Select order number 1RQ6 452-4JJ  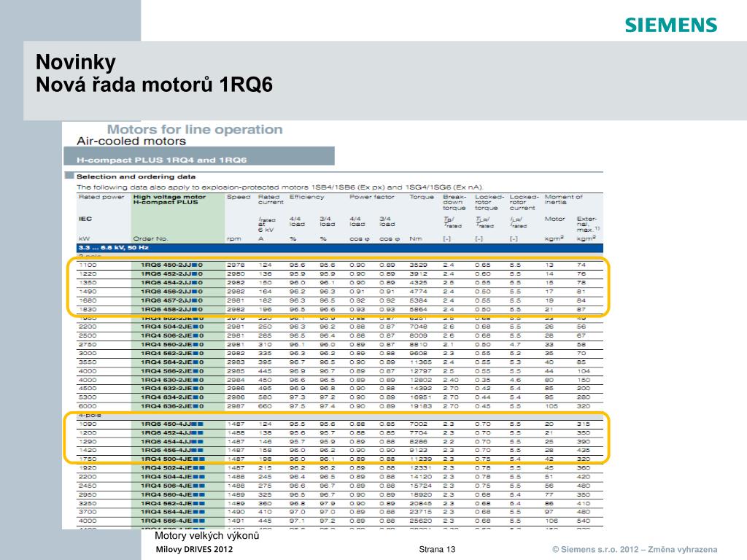coord(171,433)
